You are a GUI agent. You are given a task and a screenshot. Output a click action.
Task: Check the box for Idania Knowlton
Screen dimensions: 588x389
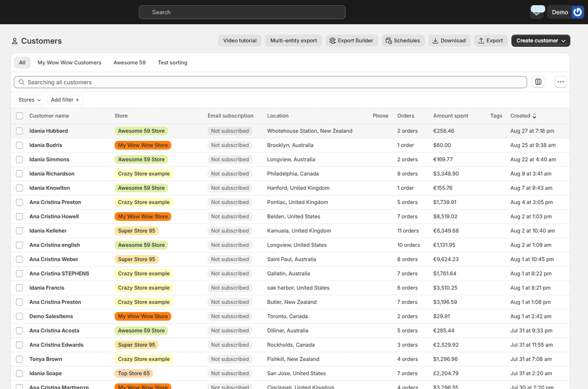[x=19, y=188]
